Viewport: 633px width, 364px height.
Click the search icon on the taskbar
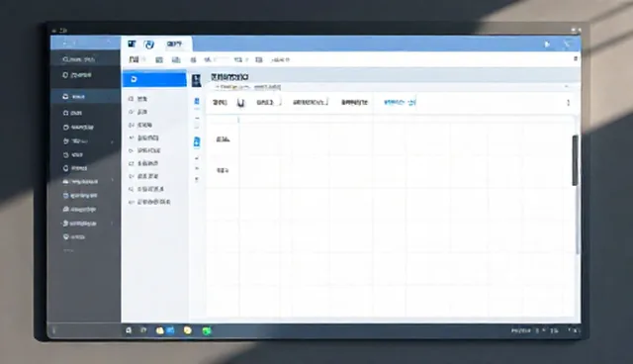(x=129, y=330)
